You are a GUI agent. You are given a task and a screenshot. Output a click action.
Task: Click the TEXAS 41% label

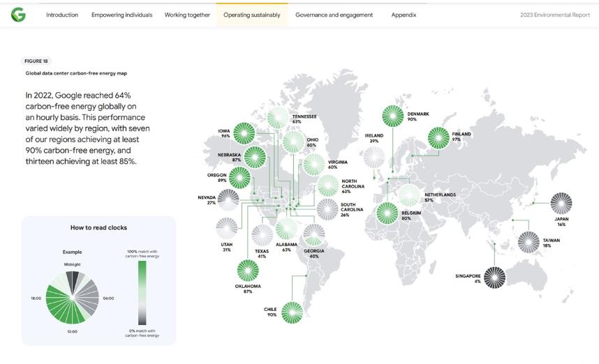[x=262, y=254]
